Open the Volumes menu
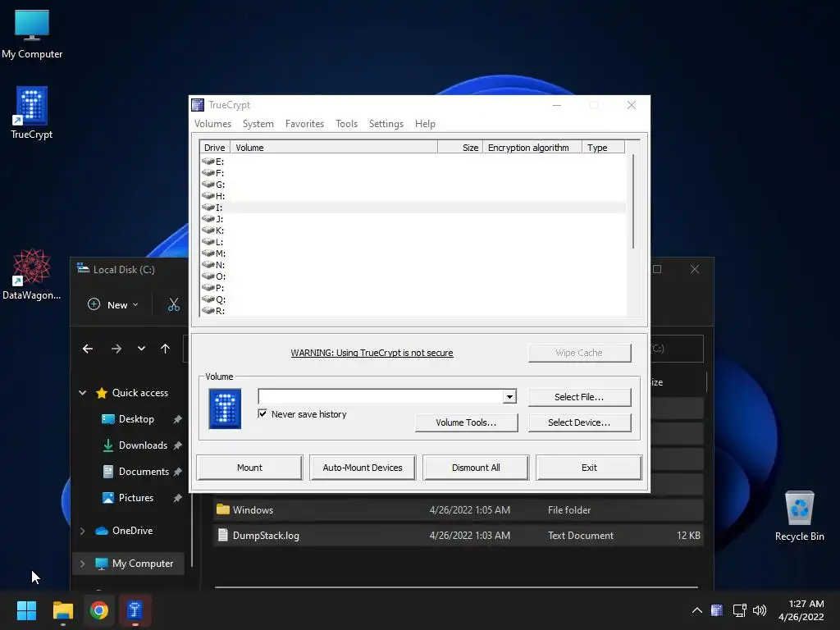 pyautogui.click(x=212, y=124)
